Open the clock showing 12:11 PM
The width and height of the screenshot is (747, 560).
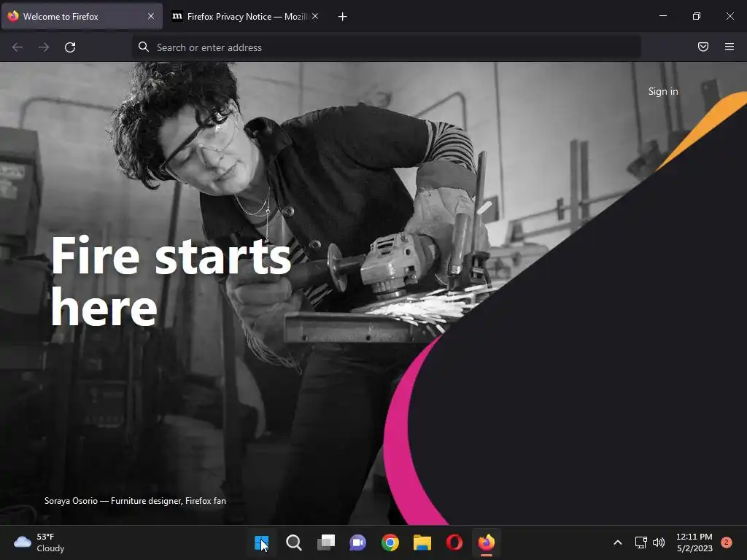[x=694, y=542]
